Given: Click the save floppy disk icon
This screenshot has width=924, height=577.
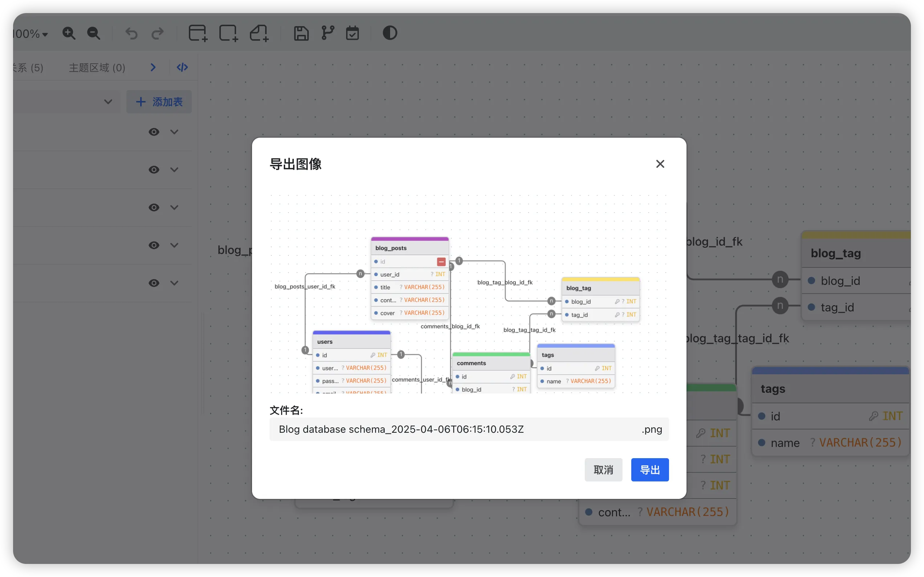Looking at the screenshot, I should tap(301, 33).
